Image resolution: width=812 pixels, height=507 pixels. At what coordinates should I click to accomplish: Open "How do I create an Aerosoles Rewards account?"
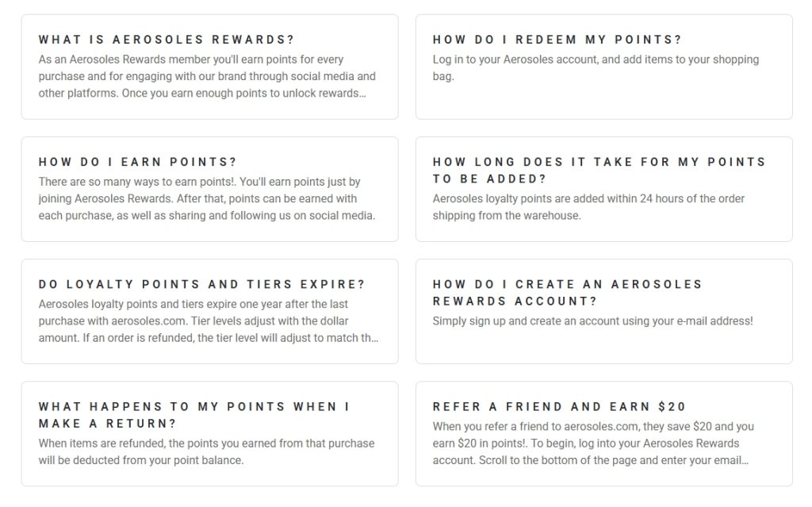(x=567, y=293)
